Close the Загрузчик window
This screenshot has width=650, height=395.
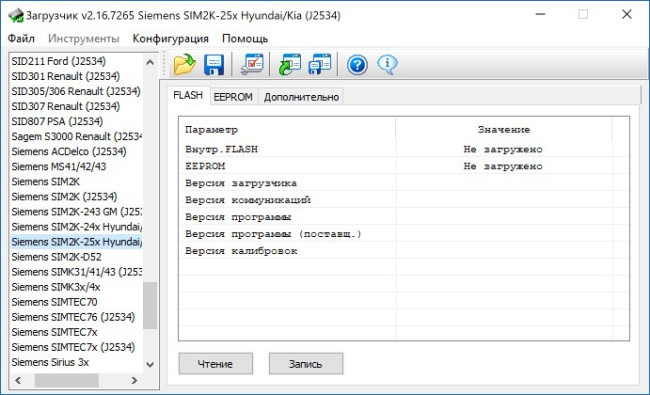[627, 14]
